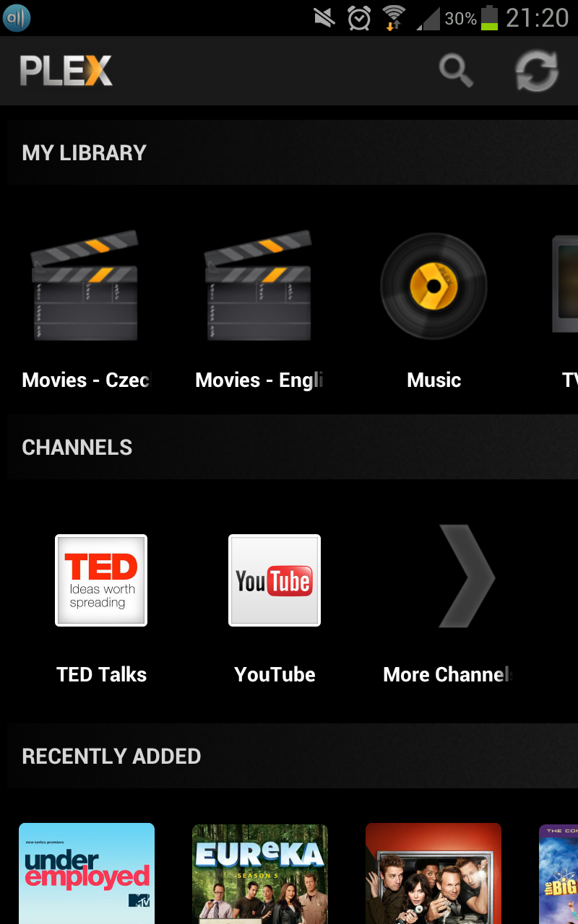Tap the cellular signal strength icon
This screenshot has width=578, height=924.
coord(428,18)
